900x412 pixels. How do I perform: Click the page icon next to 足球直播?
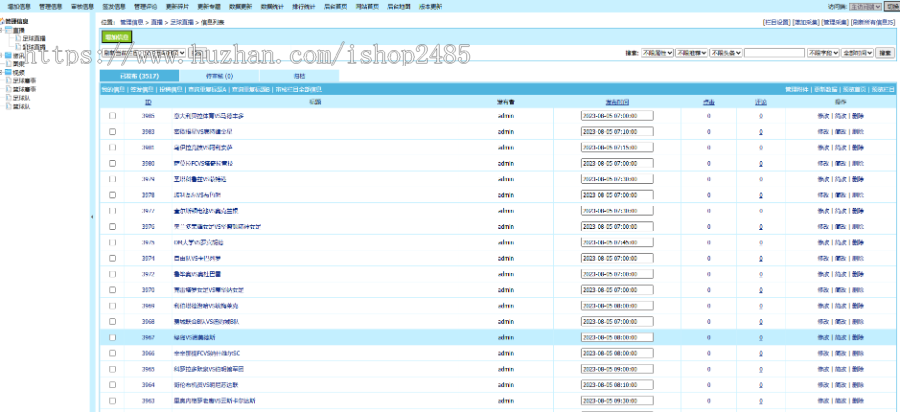18,38
